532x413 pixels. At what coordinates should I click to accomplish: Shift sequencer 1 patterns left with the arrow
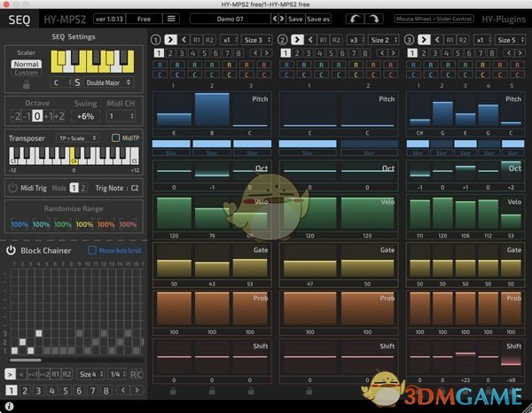(255, 53)
